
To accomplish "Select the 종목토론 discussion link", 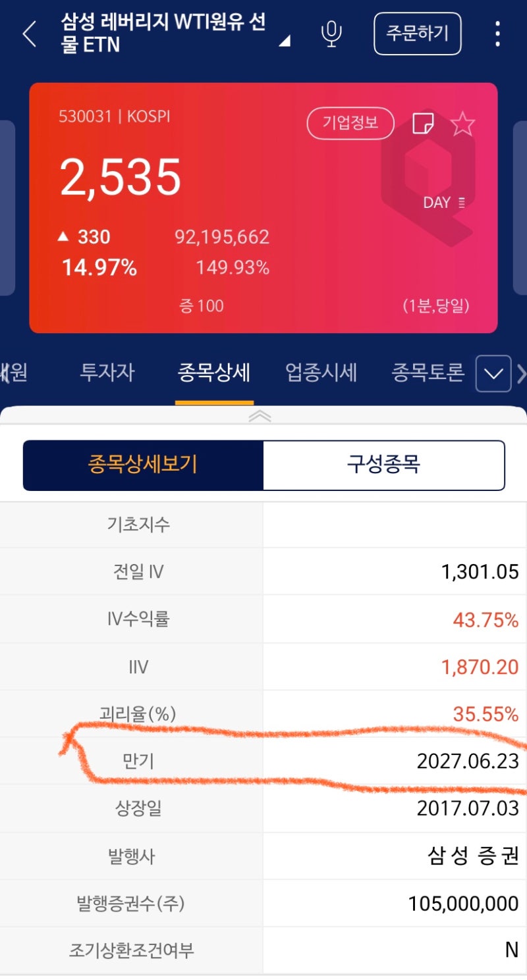I will tap(426, 373).
